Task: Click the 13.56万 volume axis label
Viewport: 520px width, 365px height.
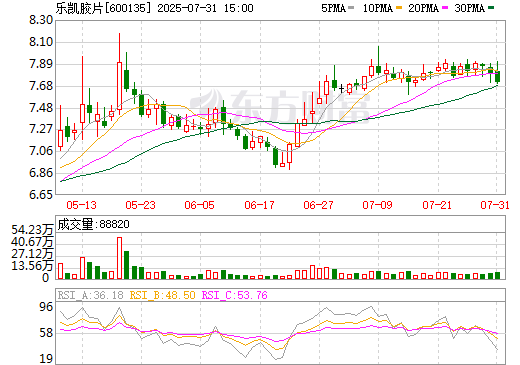Action: [32, 266]
